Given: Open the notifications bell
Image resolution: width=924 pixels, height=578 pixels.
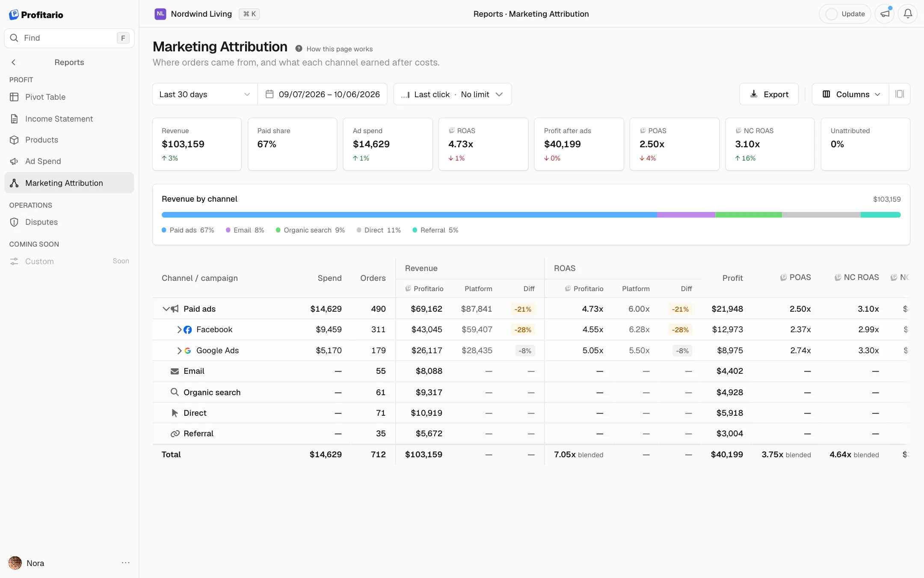Looking at the screenshot, I should point(907,14).
